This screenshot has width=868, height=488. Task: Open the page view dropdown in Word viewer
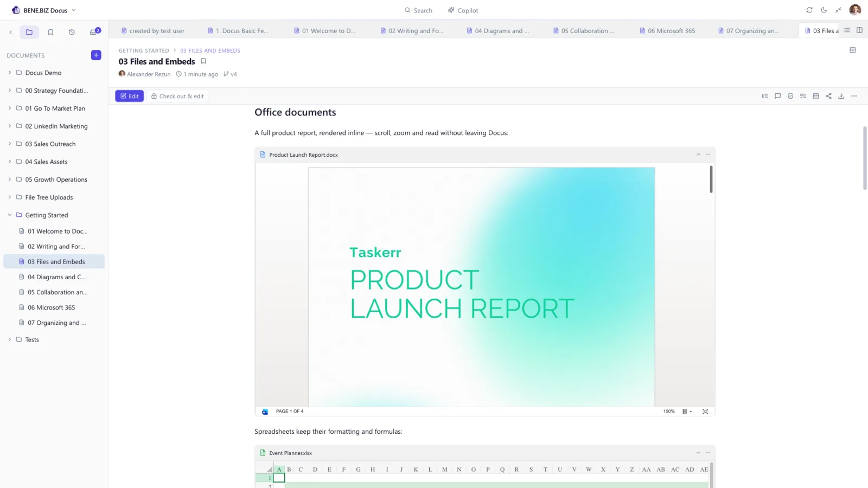click(687, 412)
